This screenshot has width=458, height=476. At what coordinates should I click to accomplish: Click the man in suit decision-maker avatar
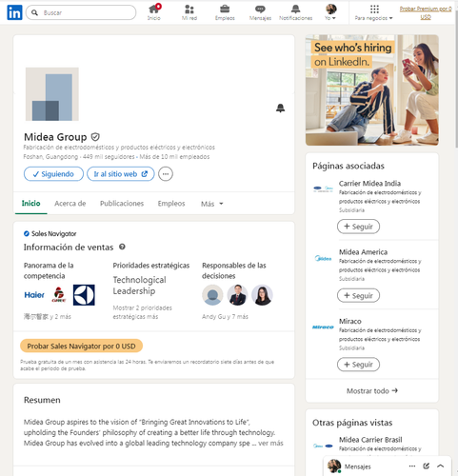coord(237,295)
